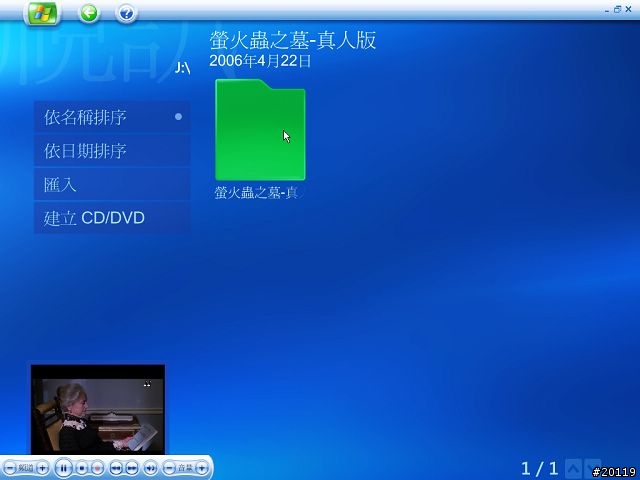The height and width of the screenshot is (480, 640).
Task: Close the Media Center window
Action: [x=629, y=9]
